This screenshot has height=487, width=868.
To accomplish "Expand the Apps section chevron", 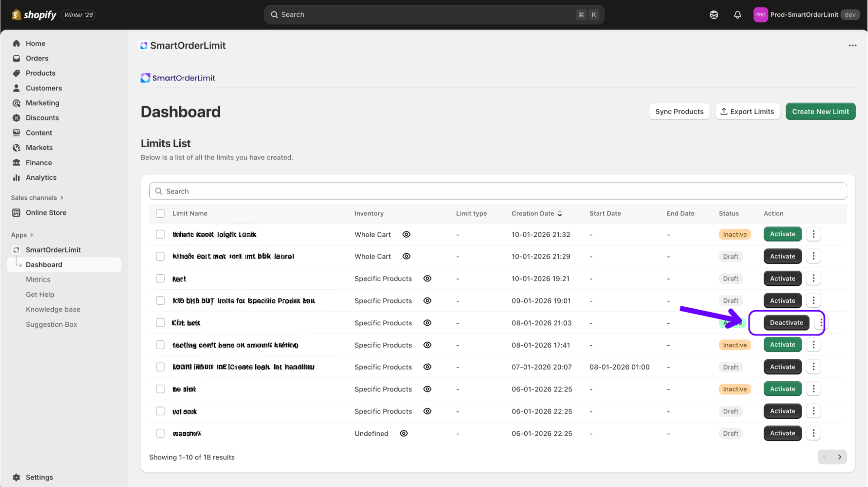I will coord(32,235).
